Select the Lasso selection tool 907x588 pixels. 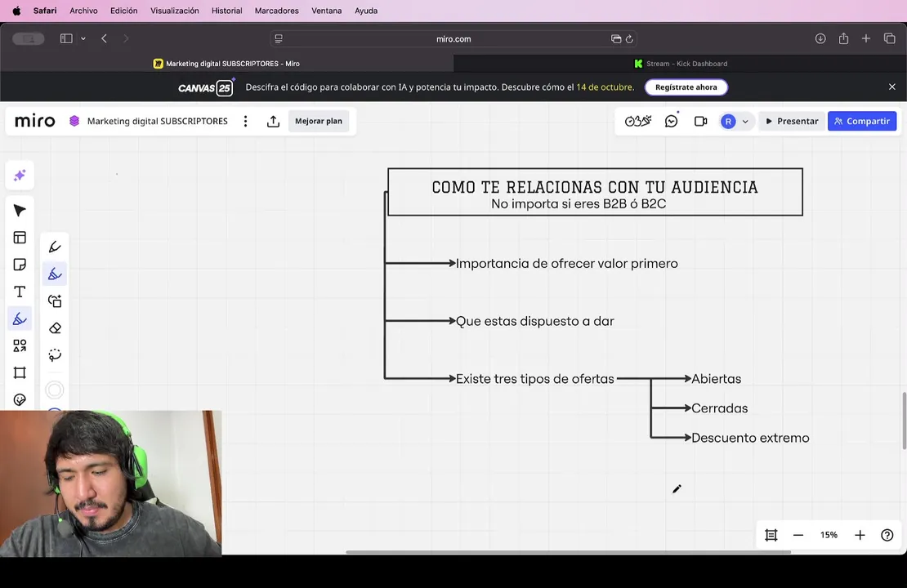[55, 355]
